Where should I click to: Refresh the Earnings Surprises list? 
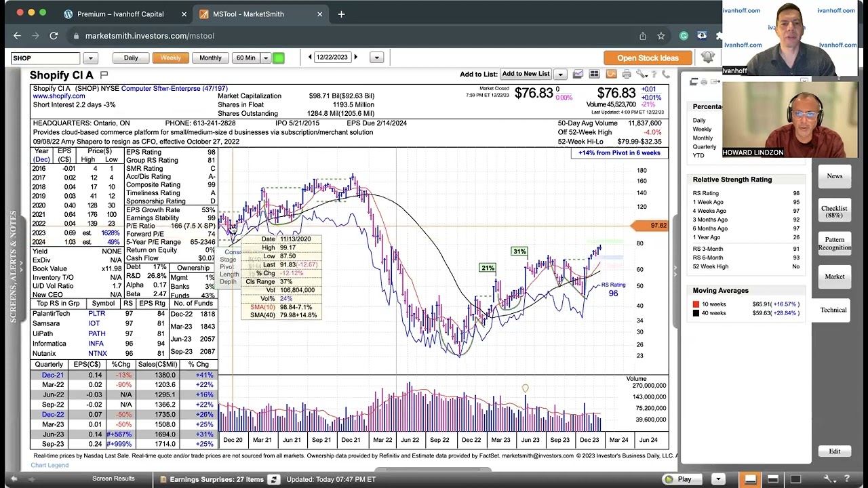coord(273,479)
